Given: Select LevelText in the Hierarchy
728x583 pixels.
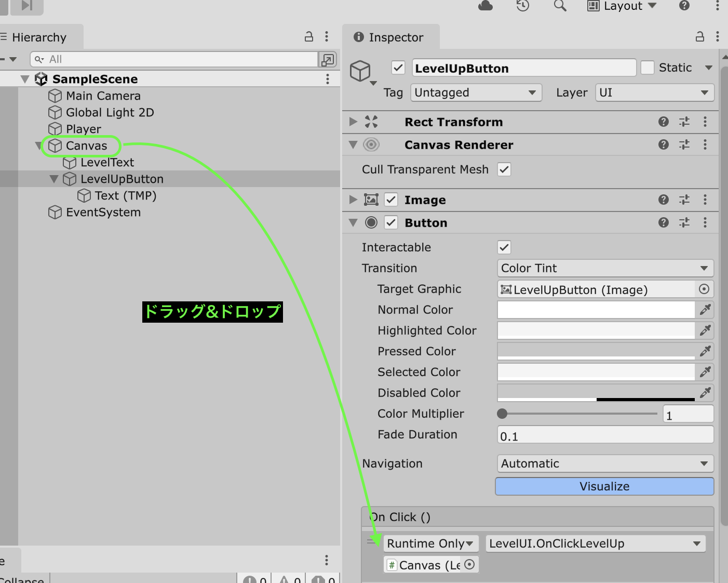Looking at the screenshot, I should 107,163.
